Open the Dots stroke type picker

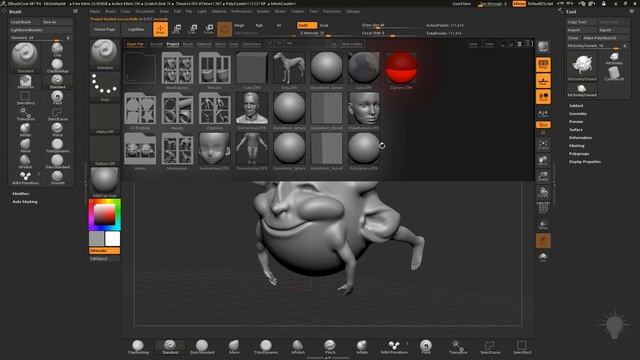tap(104, 87)
